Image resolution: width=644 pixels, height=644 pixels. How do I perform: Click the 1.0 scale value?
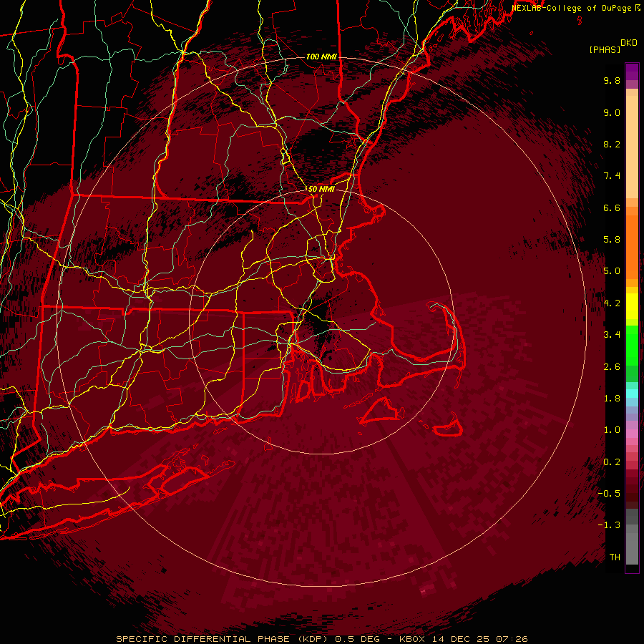612,430
